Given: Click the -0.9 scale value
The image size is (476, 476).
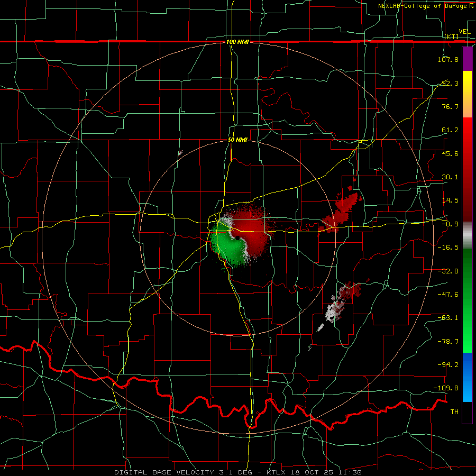Looking at the screenshot, I should 450,224.
